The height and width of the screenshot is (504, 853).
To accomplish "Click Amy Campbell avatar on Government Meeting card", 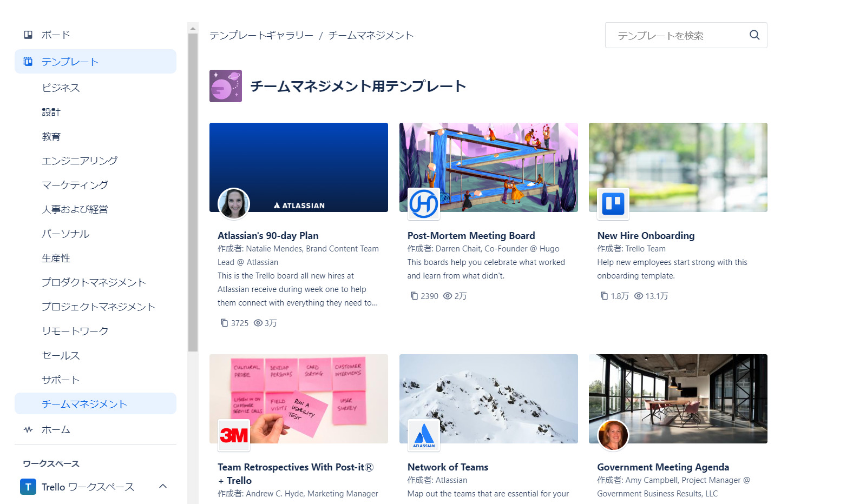I will pyautogui.click(x=613, y=435).
